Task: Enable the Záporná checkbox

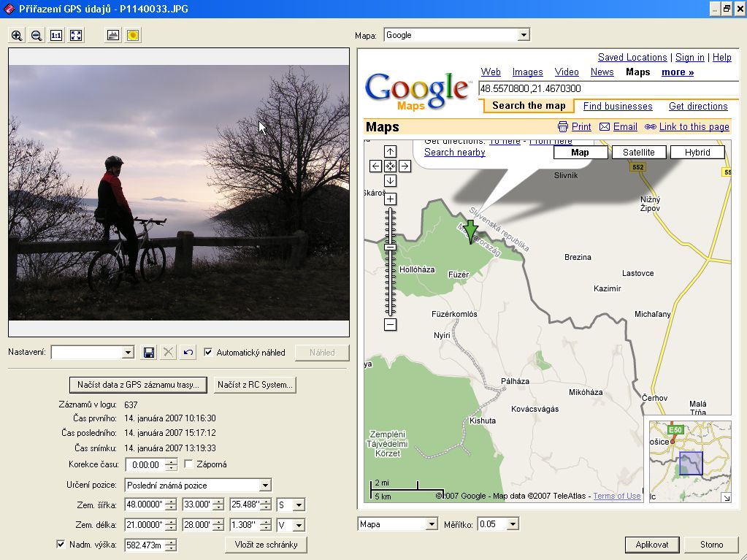Action: coord(188,464)
